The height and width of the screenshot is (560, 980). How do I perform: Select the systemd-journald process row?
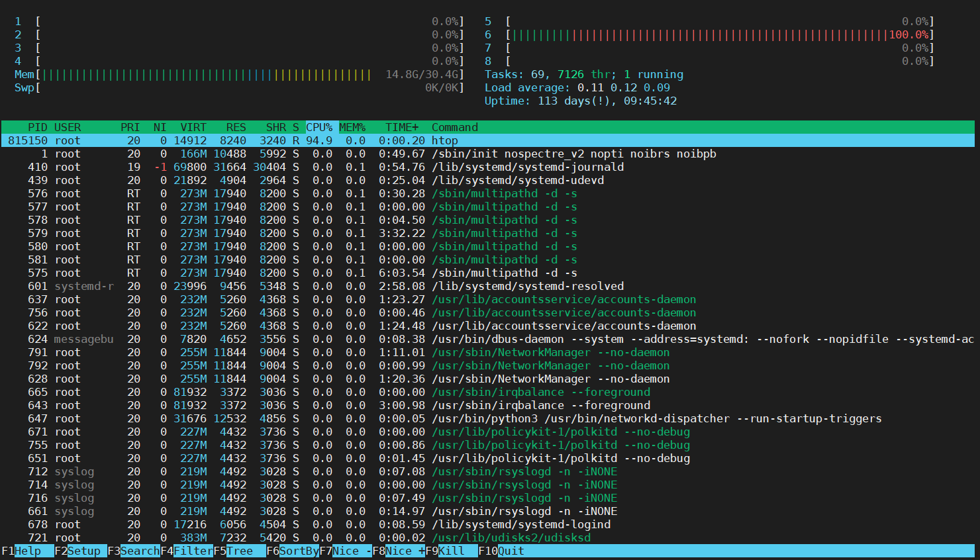coord(488,167)
